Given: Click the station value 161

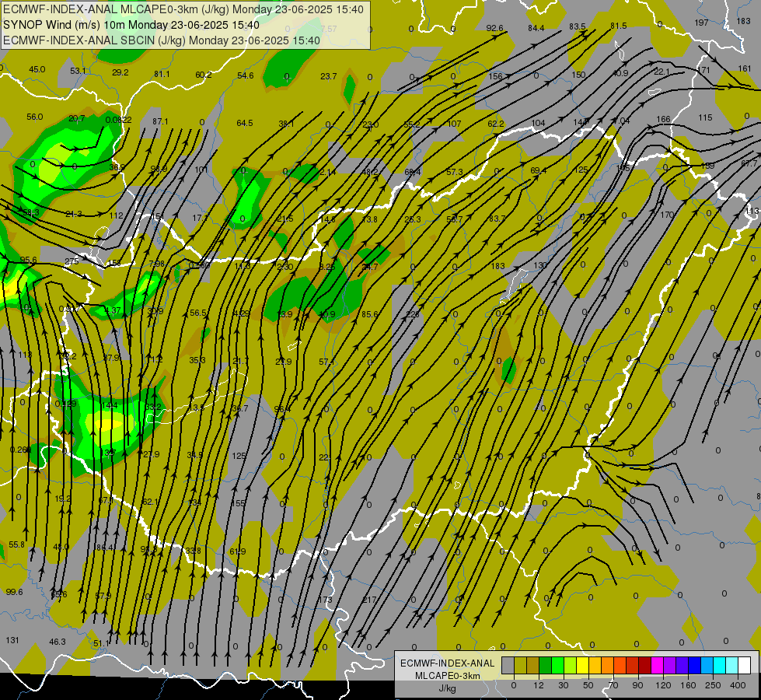Looking at the screenshot, I should click(745, 68).
